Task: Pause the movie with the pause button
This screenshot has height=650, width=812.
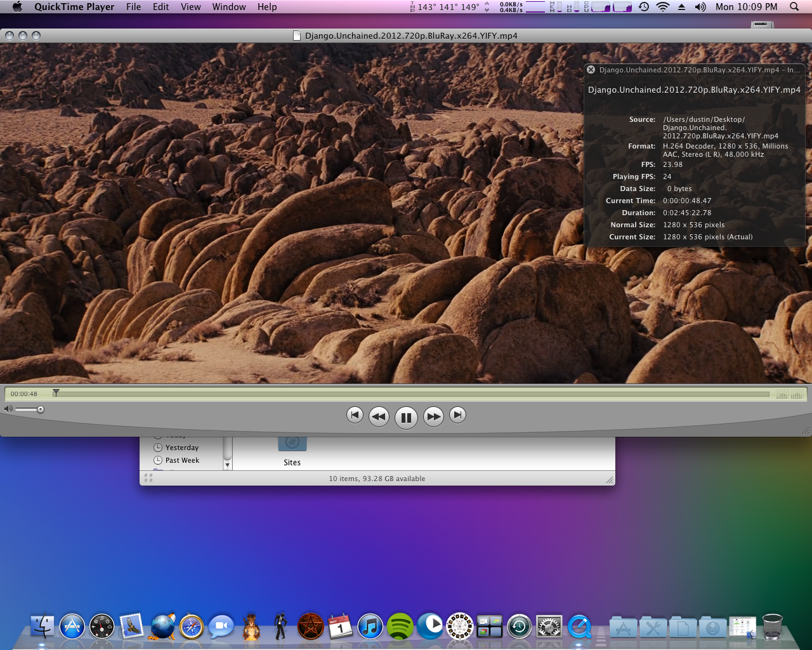Action: point(406,417)
